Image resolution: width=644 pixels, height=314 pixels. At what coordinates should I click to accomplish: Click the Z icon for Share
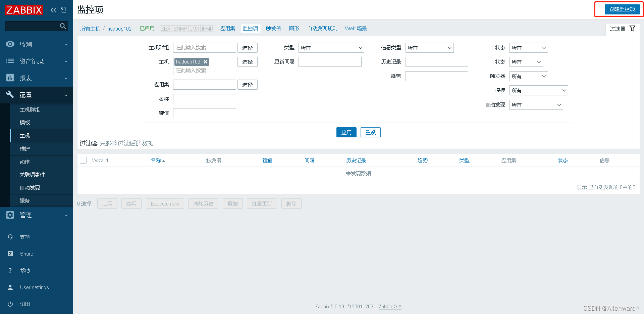point(10,254)
